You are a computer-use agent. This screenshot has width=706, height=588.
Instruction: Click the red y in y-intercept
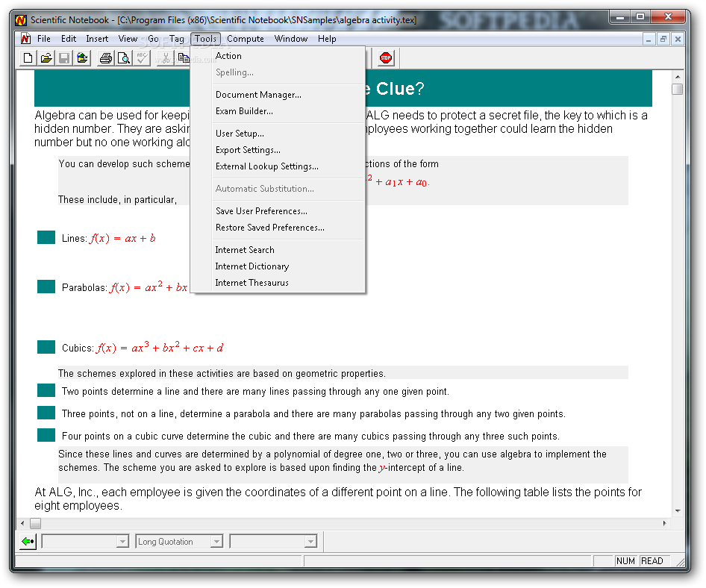(x=382, y=468)
